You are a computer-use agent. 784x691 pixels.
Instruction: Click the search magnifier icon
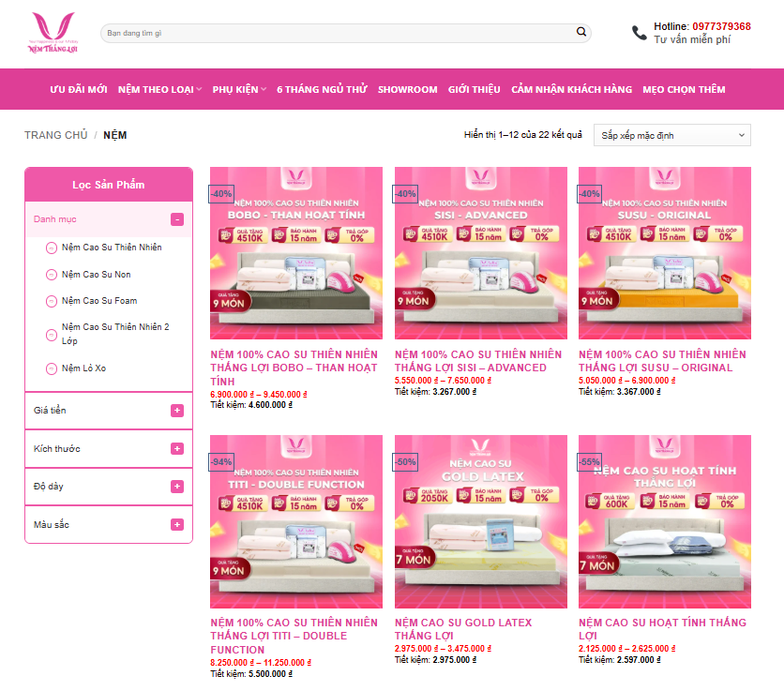click(x=581, y=33)
